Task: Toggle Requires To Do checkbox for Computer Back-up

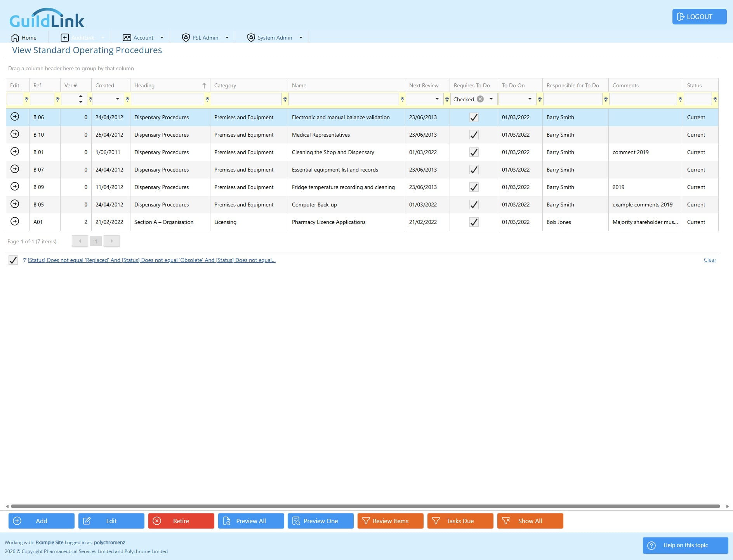Action: (474, 205)
